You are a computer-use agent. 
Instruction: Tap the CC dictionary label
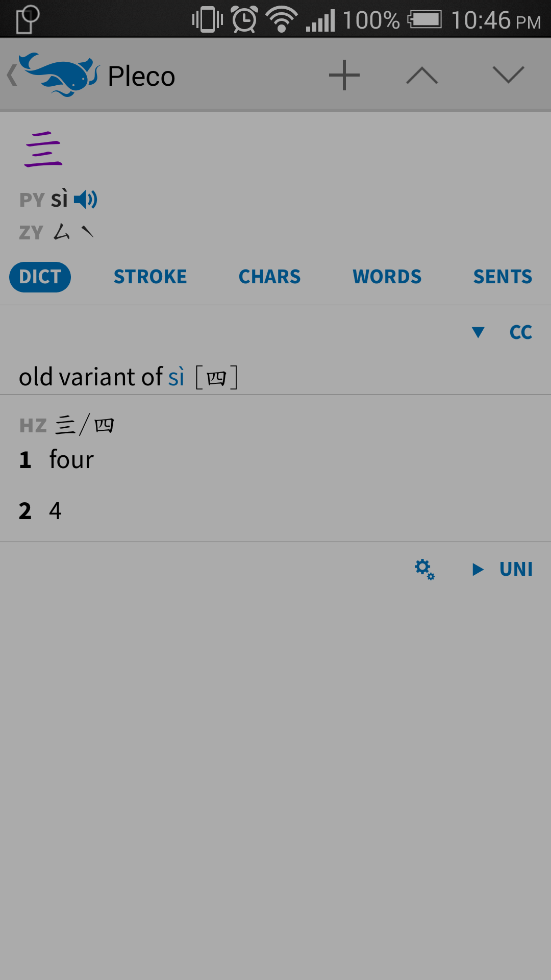521,332
